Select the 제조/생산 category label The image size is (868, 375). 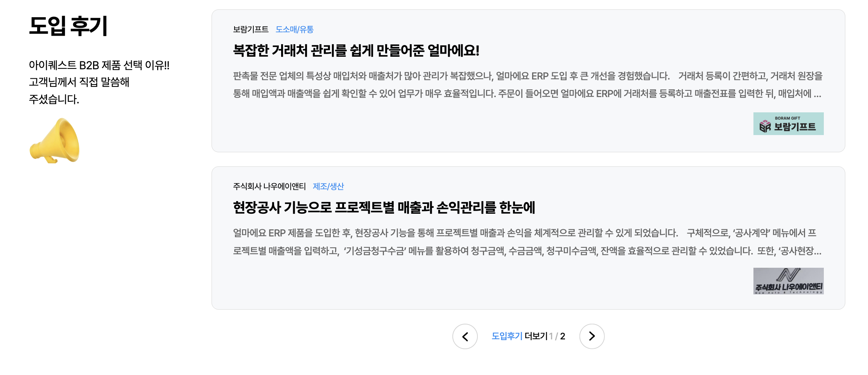tap(329, 186)
